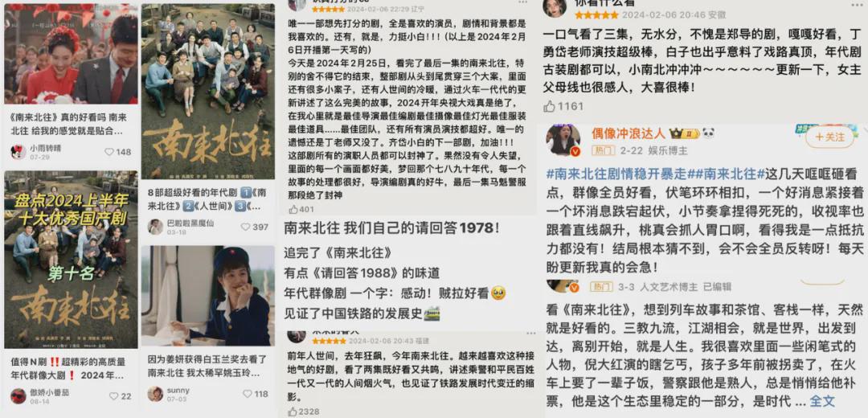Open 巴啦啦黑魔仙 user avatar

156,227
